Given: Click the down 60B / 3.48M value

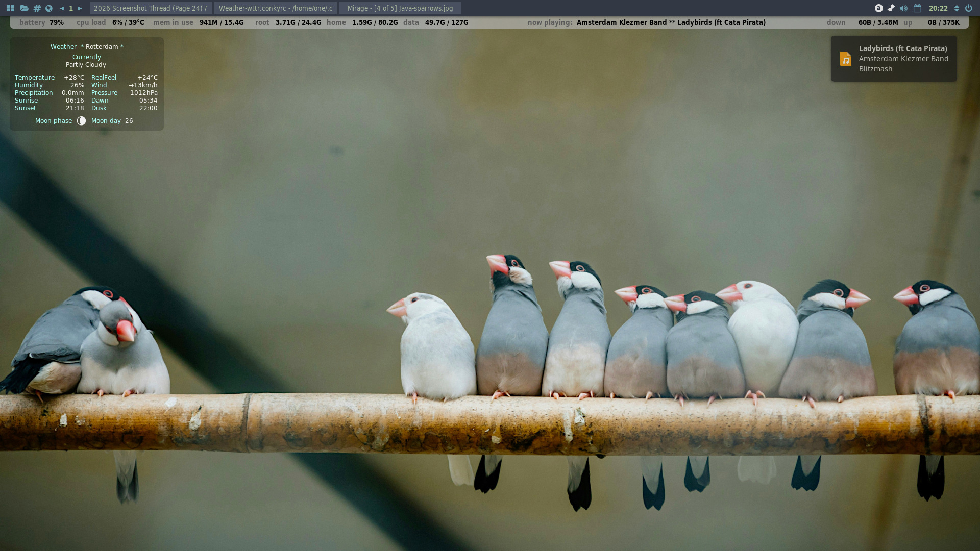Looking at the screenshot, I should pos(878,22).
